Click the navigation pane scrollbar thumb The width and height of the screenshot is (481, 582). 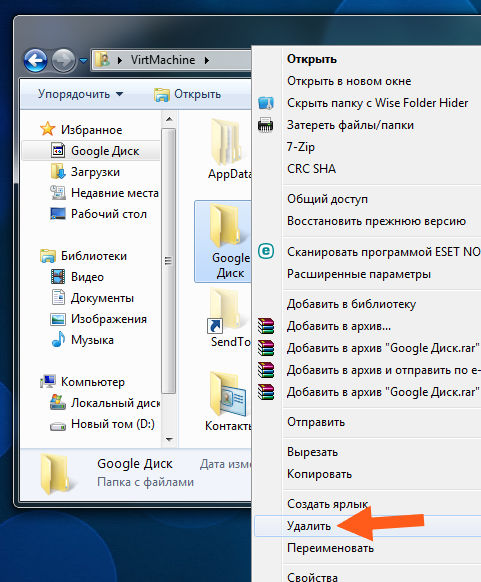pos(169,261)
